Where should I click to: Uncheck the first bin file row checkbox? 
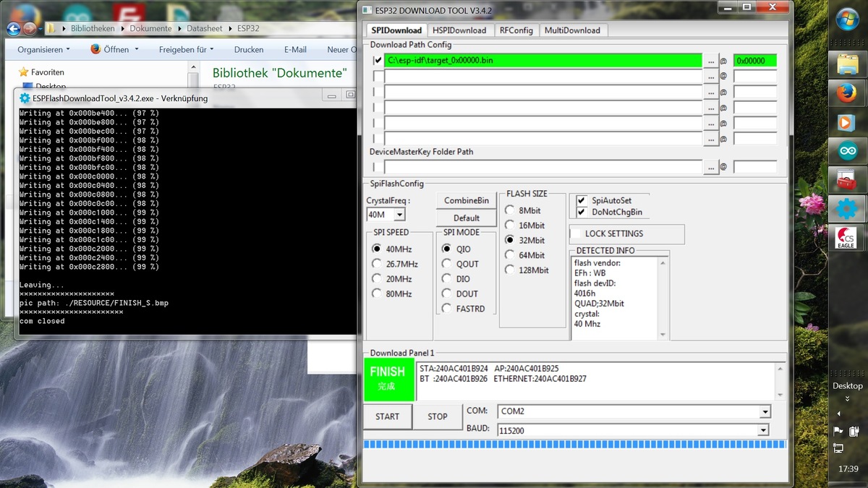tap(378, 61)
